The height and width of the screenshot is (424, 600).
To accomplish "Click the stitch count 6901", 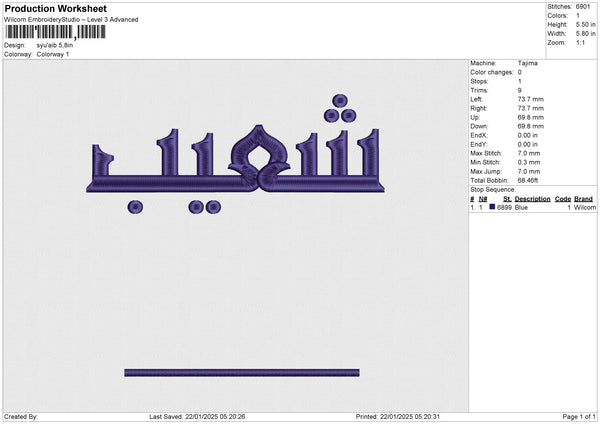I will pos(583,7).
